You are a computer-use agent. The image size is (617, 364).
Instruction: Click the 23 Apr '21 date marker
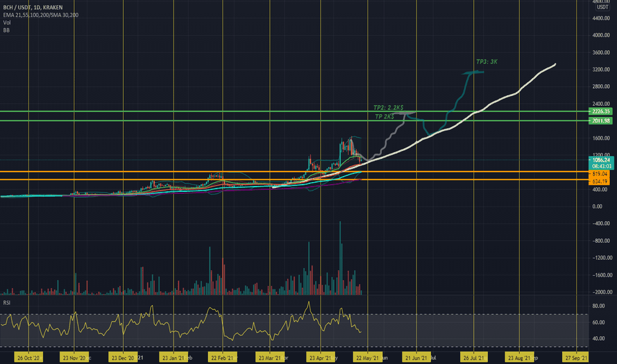[320, 357]
